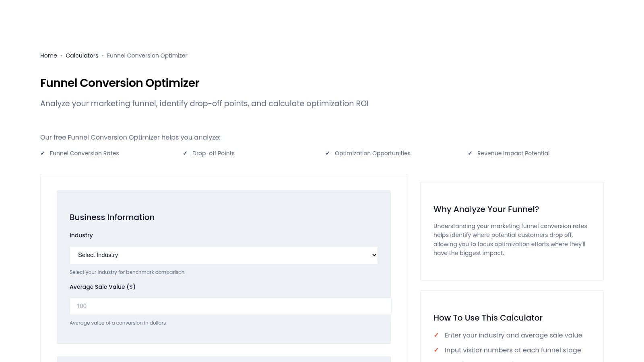
Task: Select the Business Information section heading
Action: click(x=112, y=217)
